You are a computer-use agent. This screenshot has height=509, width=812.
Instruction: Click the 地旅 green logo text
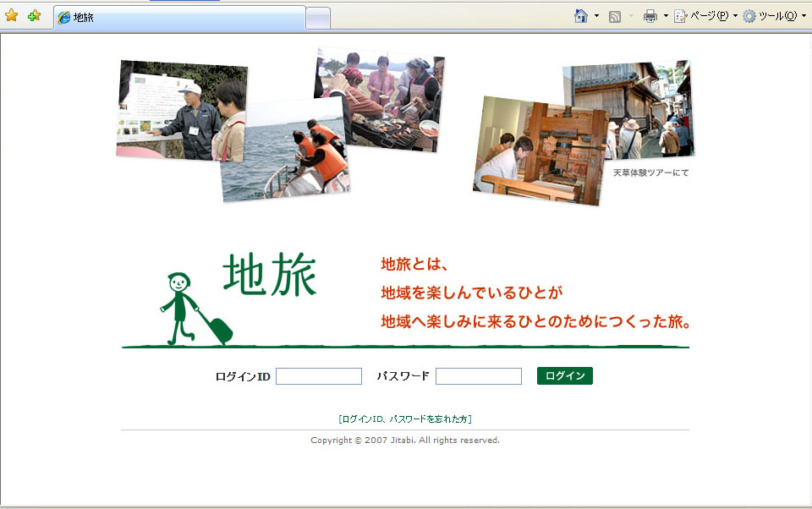tap(270, 275)
